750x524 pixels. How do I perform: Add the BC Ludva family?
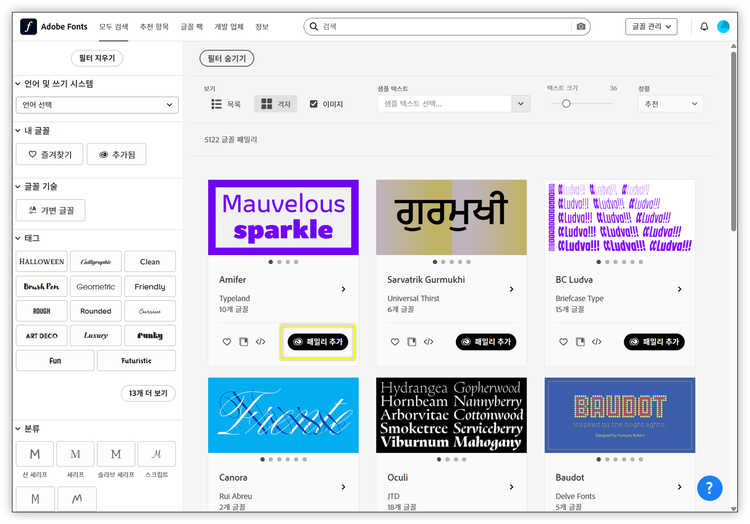click(x=654, y=342)
